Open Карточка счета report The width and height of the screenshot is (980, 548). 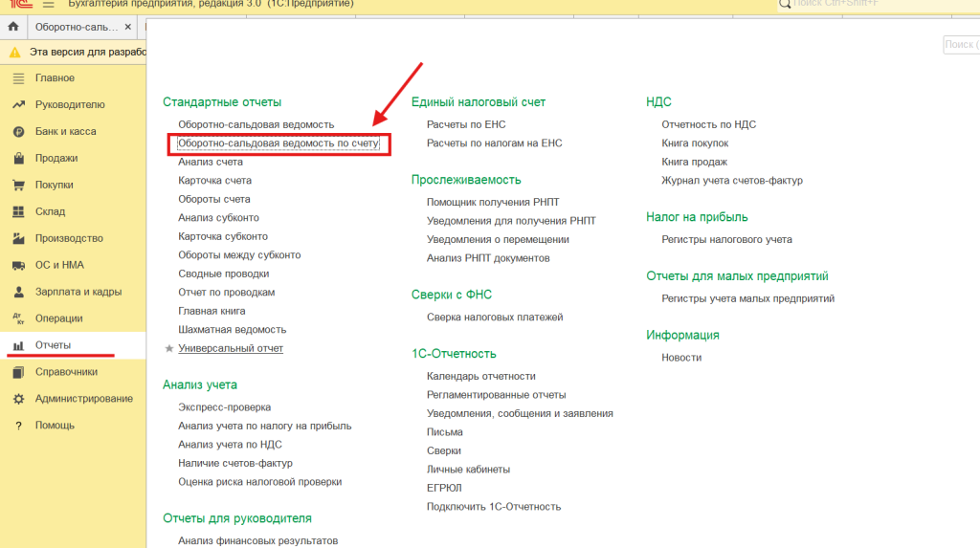(215, 181)
